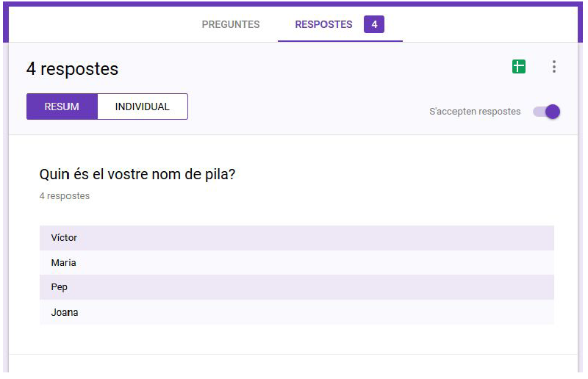The width and height of the screenshot is (588, 379).
Task: Switch to INDIVIDUAL responses view
Action: point(143,107)
